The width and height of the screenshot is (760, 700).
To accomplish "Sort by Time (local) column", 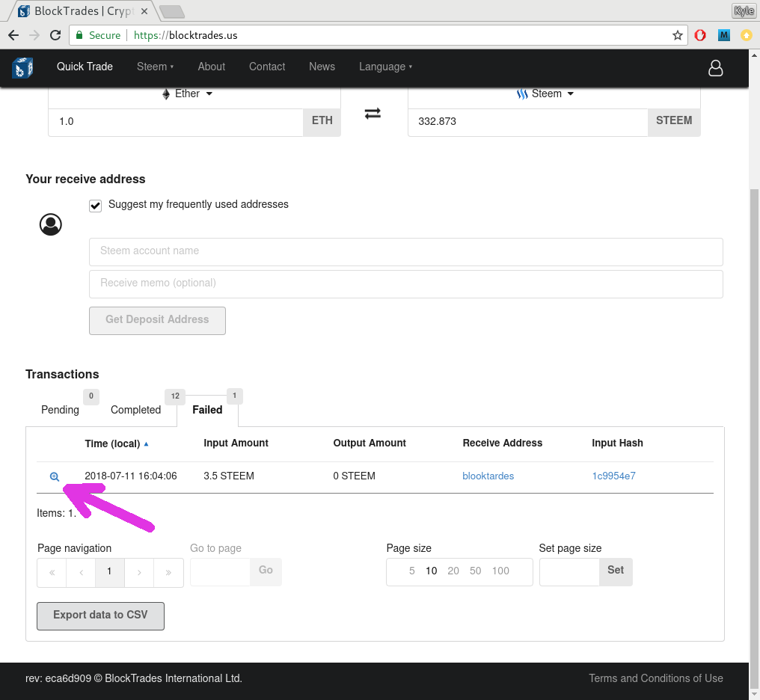I will click(117, 443).
